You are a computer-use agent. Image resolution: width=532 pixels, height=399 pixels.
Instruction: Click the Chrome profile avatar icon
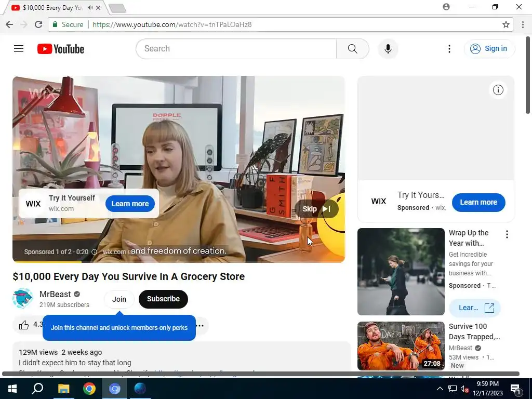(x=446, y=7)
